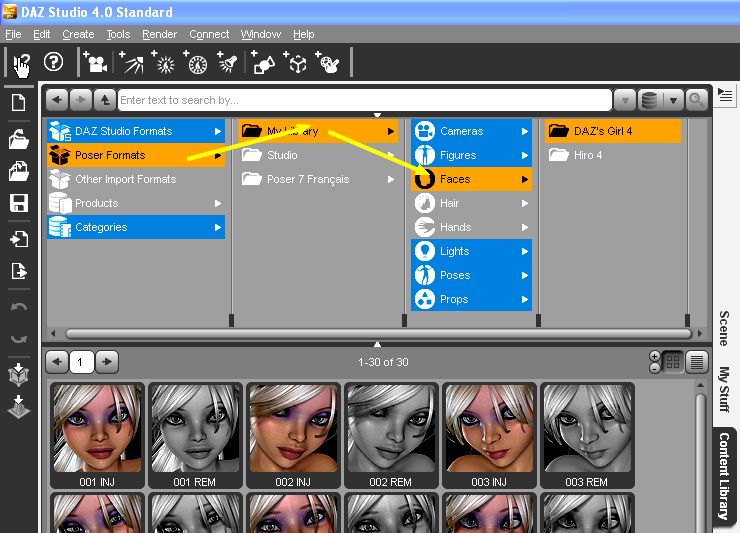
Task: Expand the Cameras folder
Action: pos(524,131)
